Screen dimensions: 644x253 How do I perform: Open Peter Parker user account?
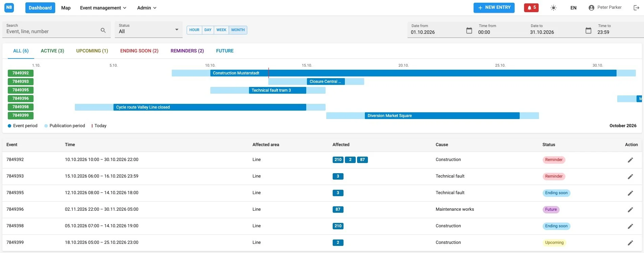(x=605, y=7)
